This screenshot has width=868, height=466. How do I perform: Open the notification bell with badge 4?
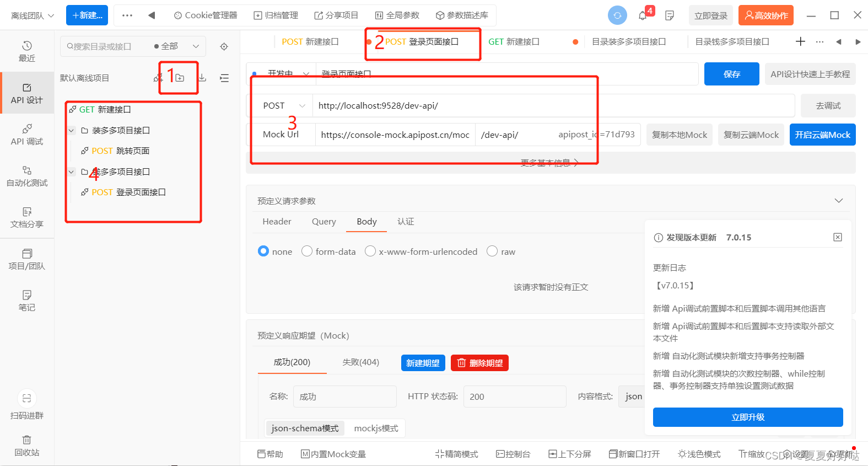click(x=644, y=15)
